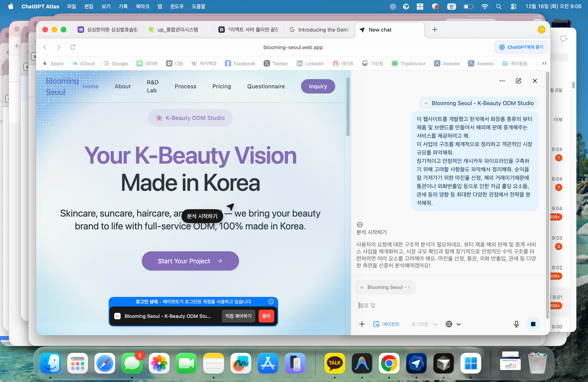
Task: Open the 로그인함 login dropdown
Action: (x=424, y=324)
